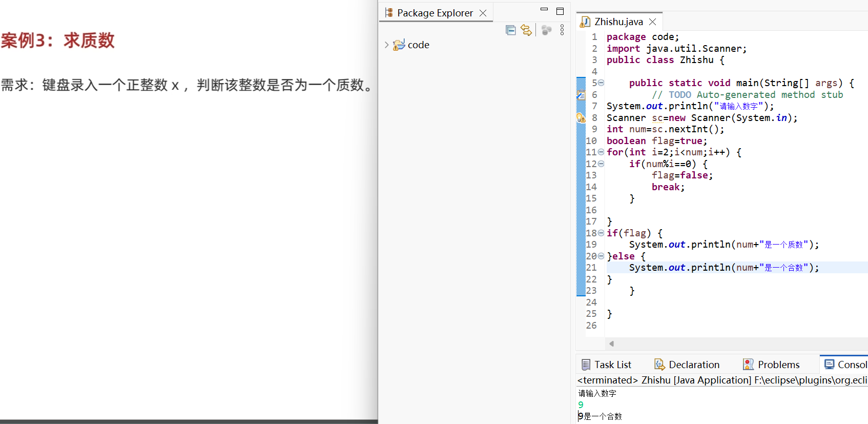
Task: Click the console input value 9
Action: (x=581, y=405)
